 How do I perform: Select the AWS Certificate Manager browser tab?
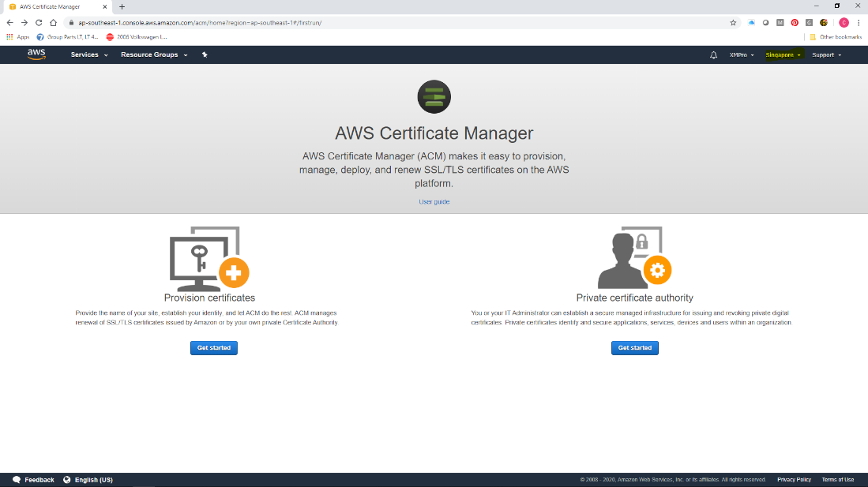coord(56,6)
